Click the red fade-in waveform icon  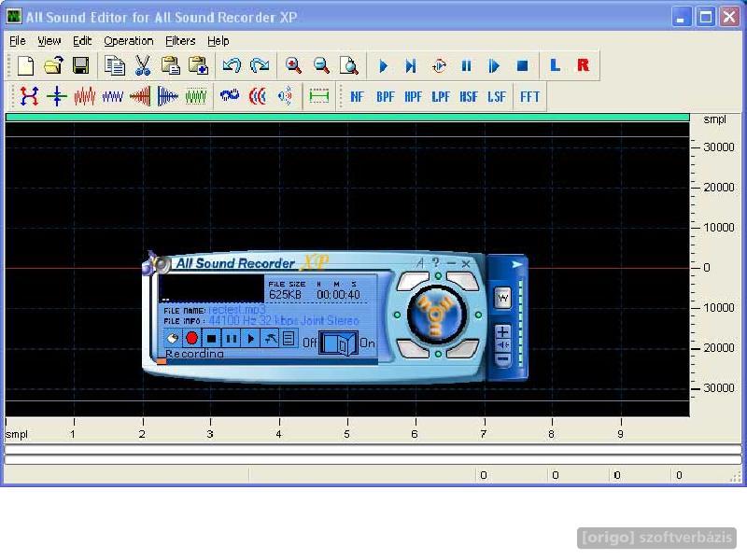(x=141, y=96)
